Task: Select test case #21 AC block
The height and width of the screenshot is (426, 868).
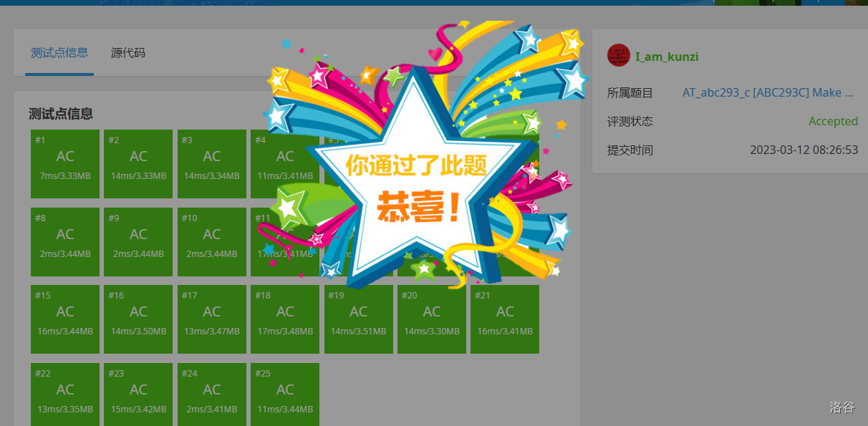Action: [x=505, y=319]
